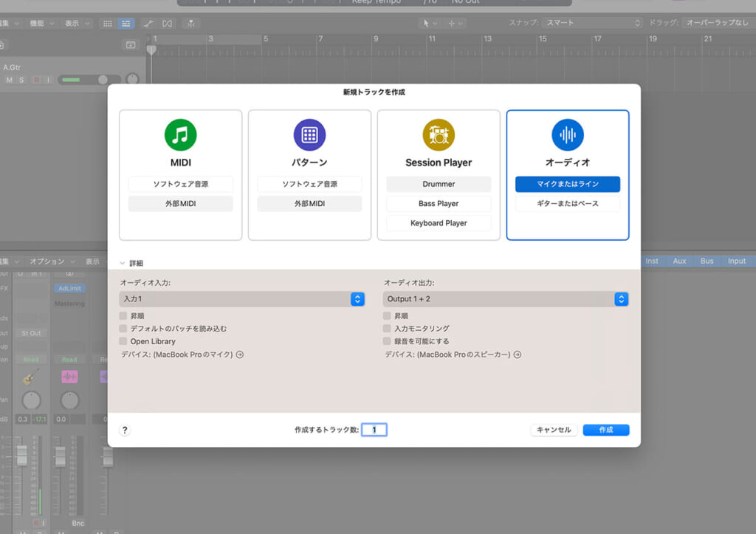Click the 作成するトラック数 input field
The width and height of the screenshot is (756, 534).
coord(374,429)
